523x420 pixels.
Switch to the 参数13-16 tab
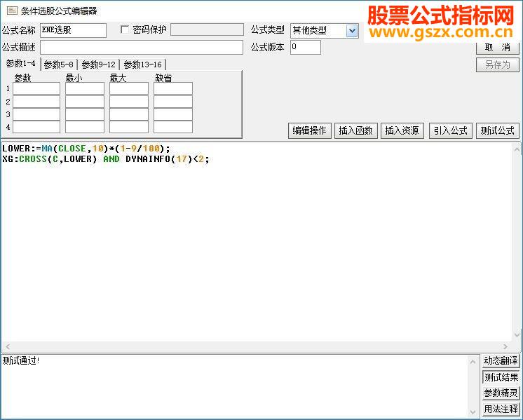(x=143, y=65)
